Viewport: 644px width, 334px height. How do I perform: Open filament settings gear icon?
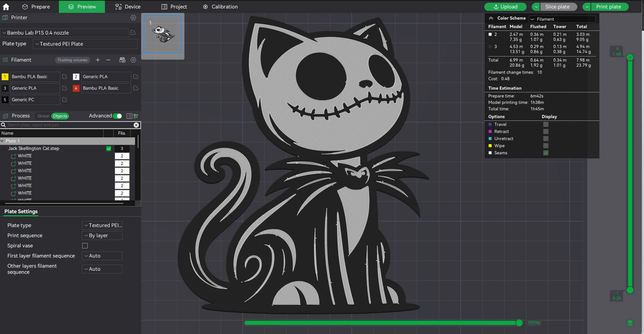coord(133,60)
